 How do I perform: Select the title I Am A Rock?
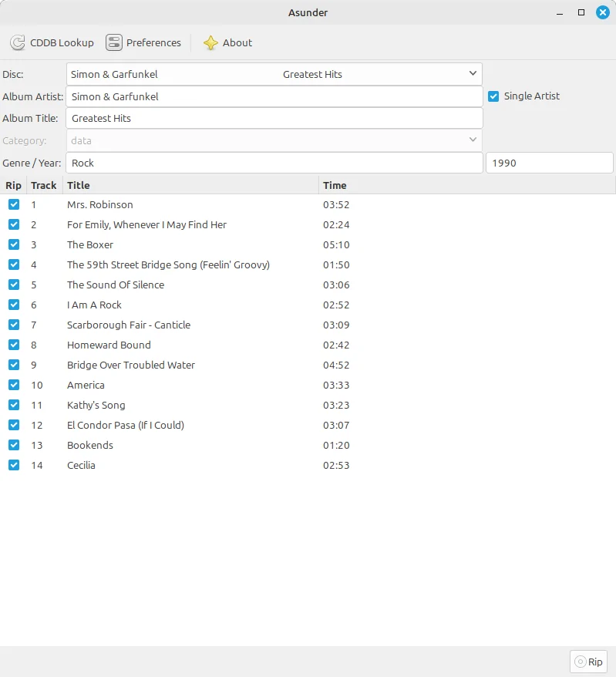pyautogui.click(x=94, y=305)
